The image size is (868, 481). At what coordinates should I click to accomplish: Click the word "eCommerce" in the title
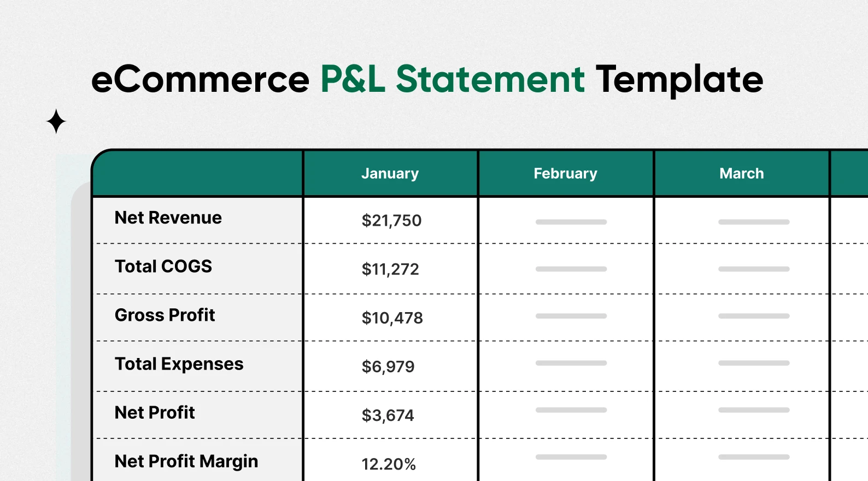[200, 79]
